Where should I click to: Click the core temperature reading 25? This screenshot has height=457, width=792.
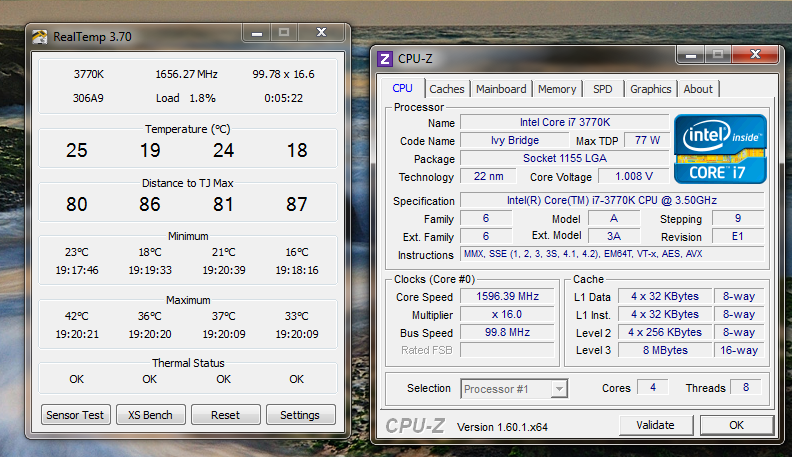tap(77, 150)
